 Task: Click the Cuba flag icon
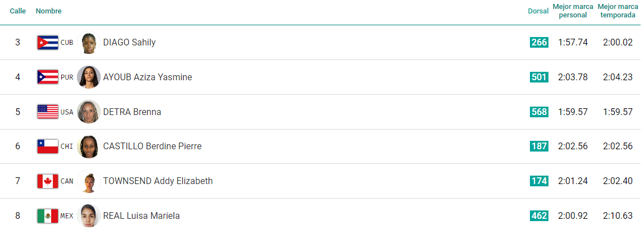coord(48,42)
